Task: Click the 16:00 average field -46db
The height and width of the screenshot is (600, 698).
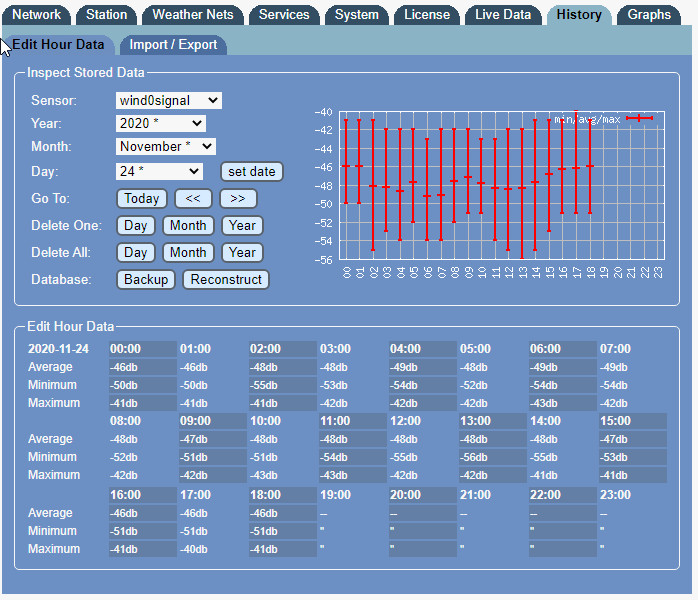Action: [x=142, y=513]
